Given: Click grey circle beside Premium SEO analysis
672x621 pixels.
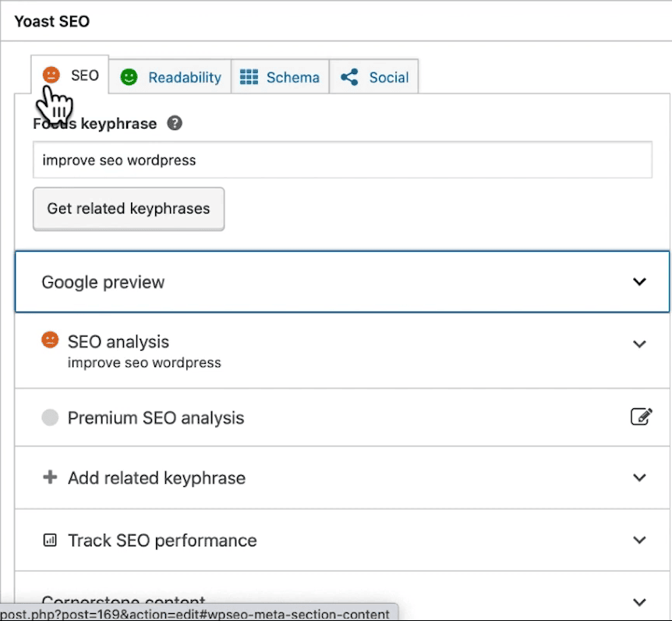Looking at the screenshot, I should (50, 418).
